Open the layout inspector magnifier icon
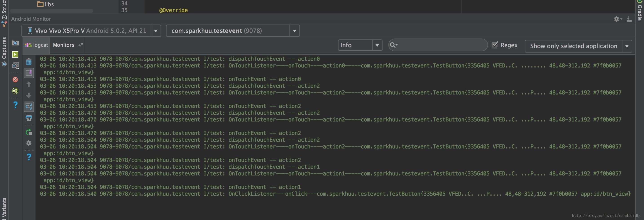The width and height of the screenshot is (644, 220). pyautogui.click(x=15, y=66)
